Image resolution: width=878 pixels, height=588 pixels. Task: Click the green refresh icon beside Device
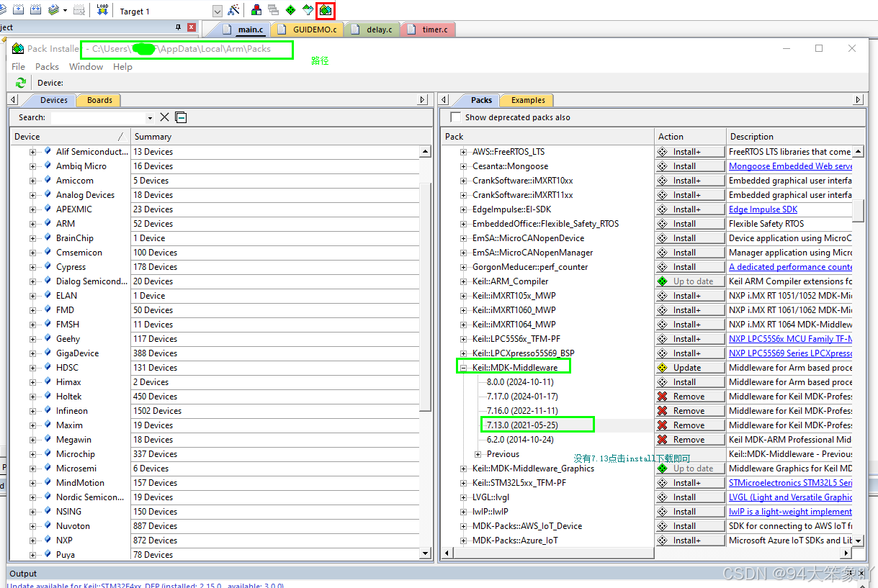(x=21, y=83)
